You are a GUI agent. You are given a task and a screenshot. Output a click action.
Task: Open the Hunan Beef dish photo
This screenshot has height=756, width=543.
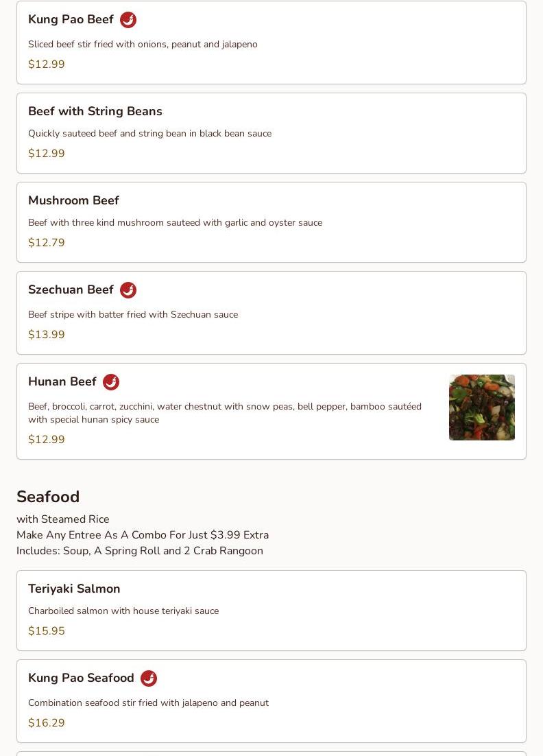(x=482, y=407)
